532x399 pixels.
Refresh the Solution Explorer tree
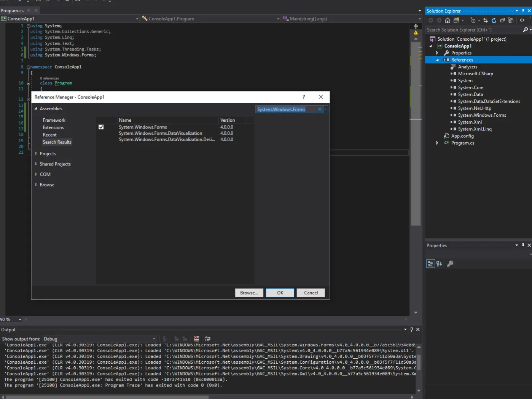point(494,21)
